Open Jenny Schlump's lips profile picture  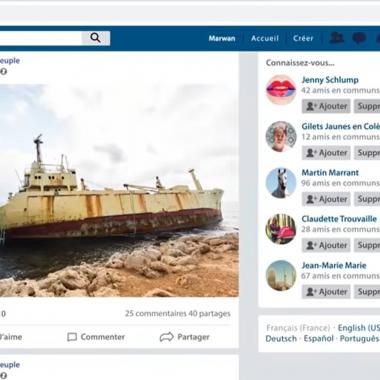tap(281, 90)
